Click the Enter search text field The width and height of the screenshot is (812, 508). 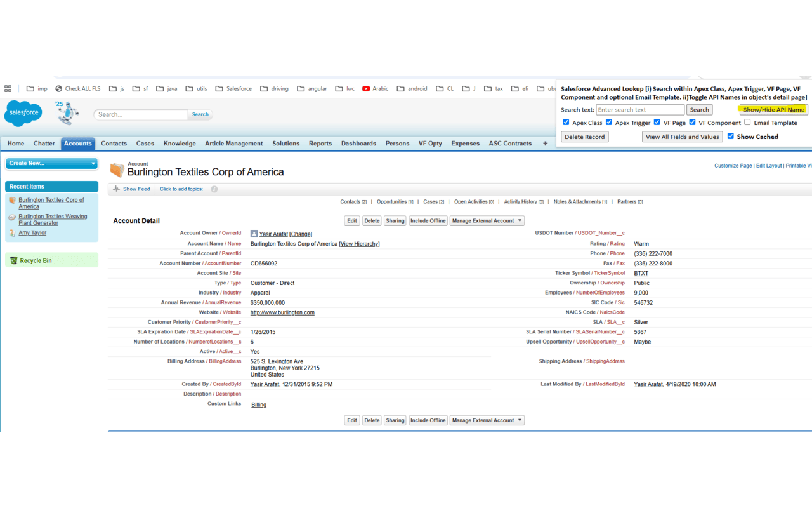pyautogui.click(x=639, y=109)
